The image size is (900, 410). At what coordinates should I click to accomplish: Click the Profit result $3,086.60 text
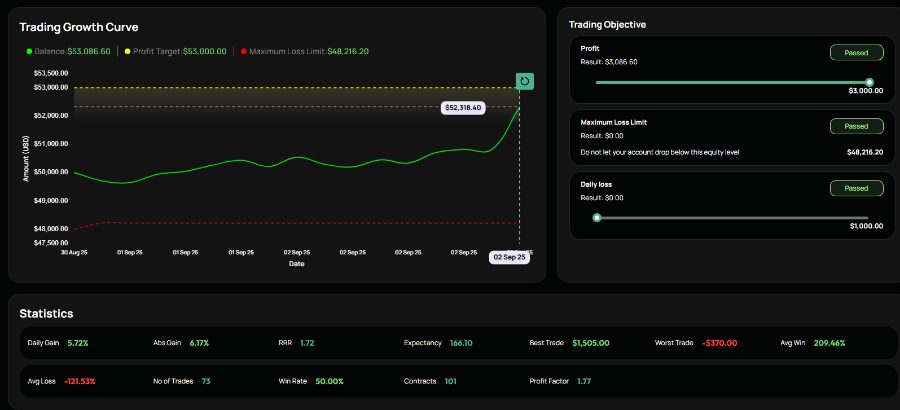tap(609, 62)
